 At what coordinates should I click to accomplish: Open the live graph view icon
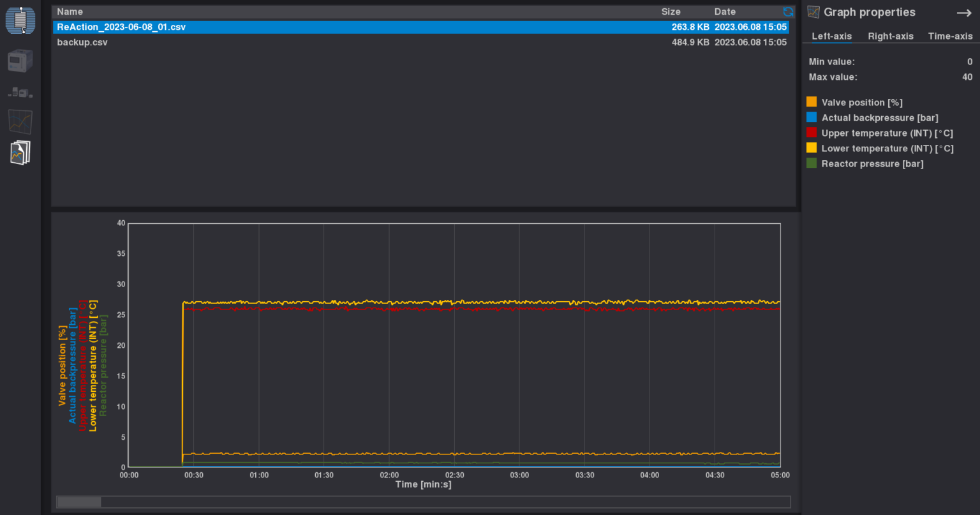point(20,121)
